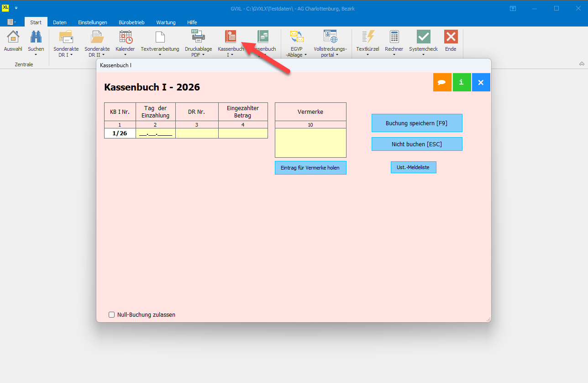Expand the Textverarbeitung dropdown arrow
Viewport: 588px width, 383px height.
[x=160, y=55]
